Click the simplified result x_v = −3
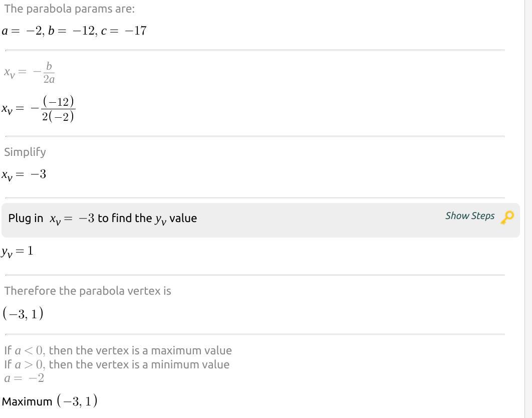This screenshot has width=532, height=418. tap(24, 175)
